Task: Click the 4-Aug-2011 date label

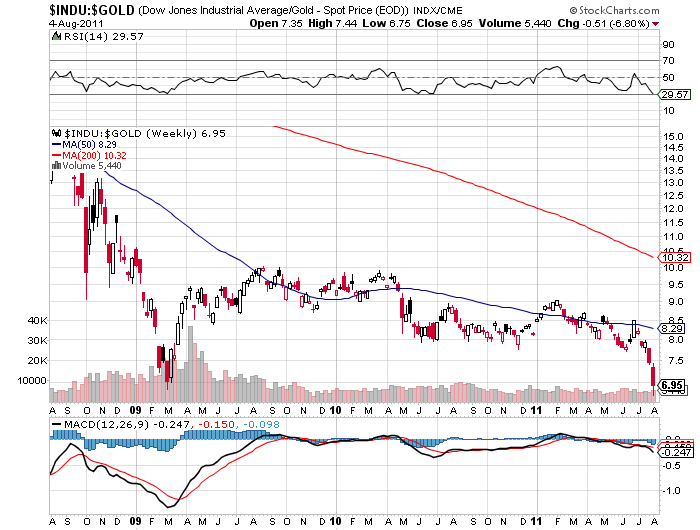Action: pyautogui.click(x=76, y=24)
